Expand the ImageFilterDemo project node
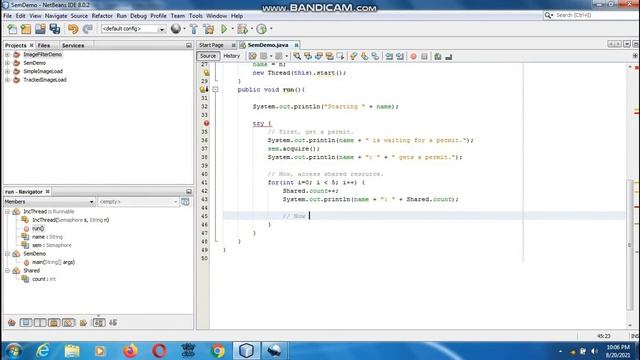640x360 pixels. 7,54
